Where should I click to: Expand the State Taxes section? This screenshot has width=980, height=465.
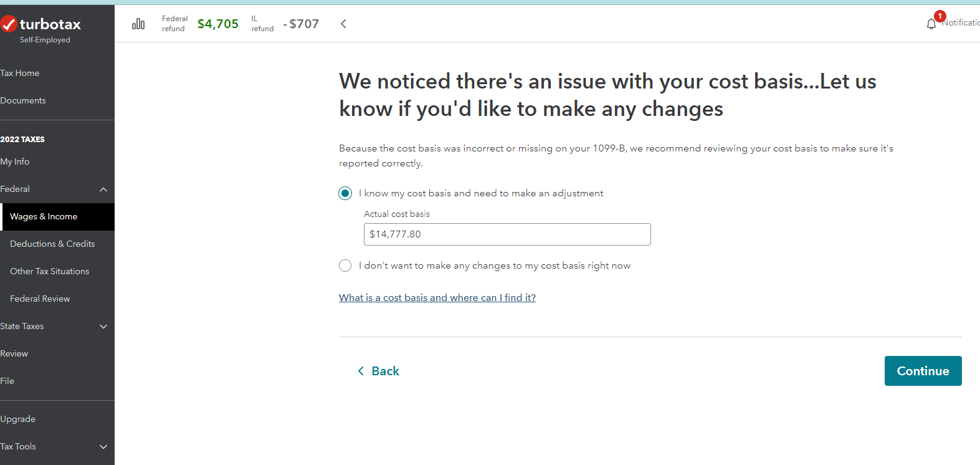tap(103, 327)
